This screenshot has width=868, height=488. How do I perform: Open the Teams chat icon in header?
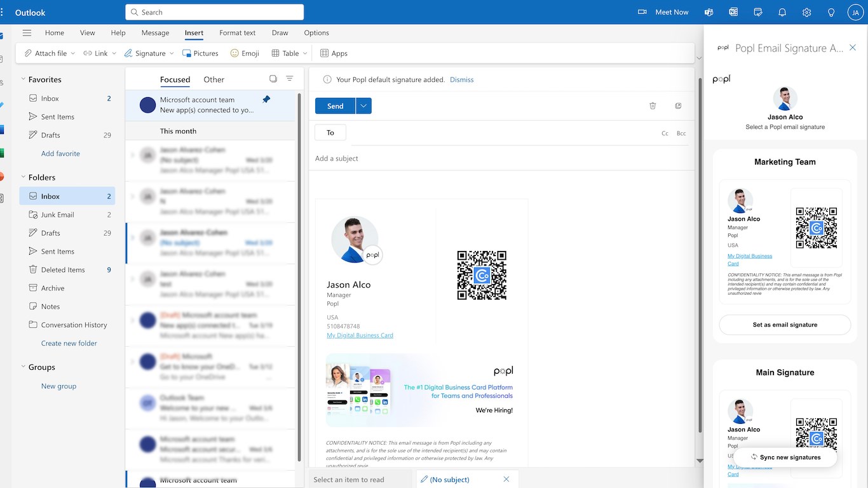tap(709, 12)
